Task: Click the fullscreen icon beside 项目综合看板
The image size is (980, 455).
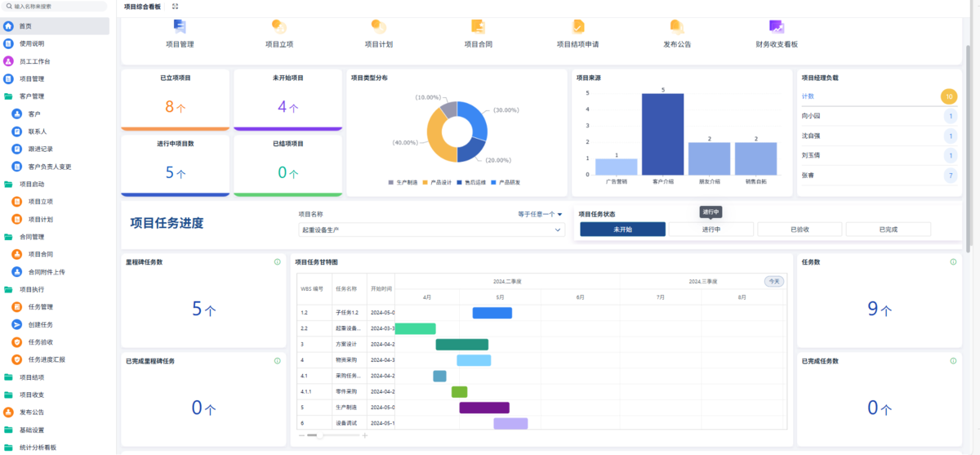Action: tap(176, 6)
